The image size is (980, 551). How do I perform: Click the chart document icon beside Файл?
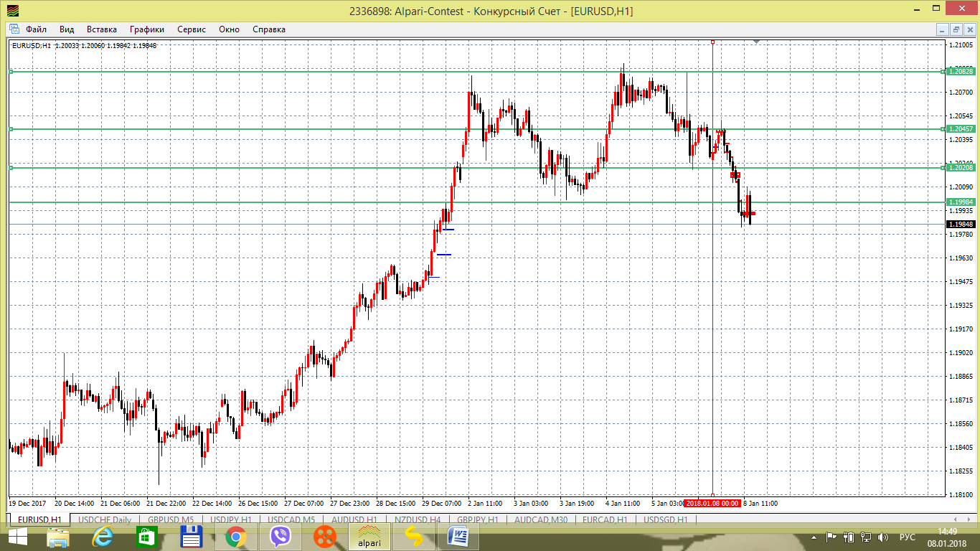pyautogui.click(x=14, y=29)
